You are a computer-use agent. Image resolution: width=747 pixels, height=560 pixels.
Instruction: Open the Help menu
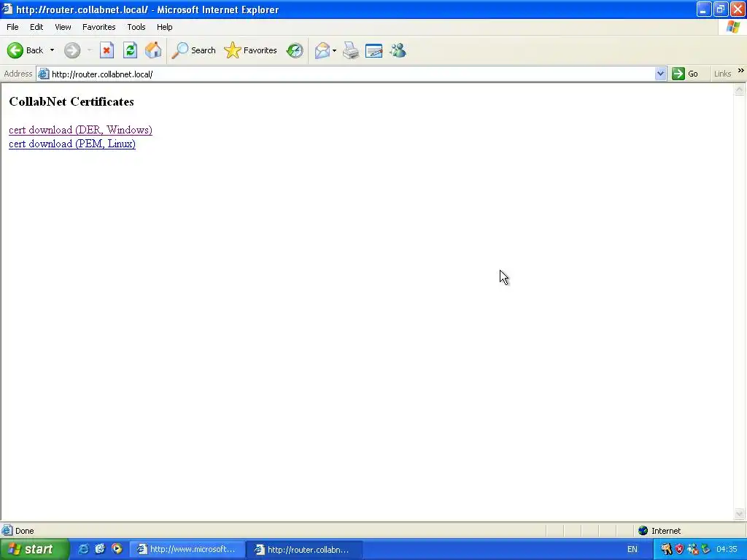[164, 27]
